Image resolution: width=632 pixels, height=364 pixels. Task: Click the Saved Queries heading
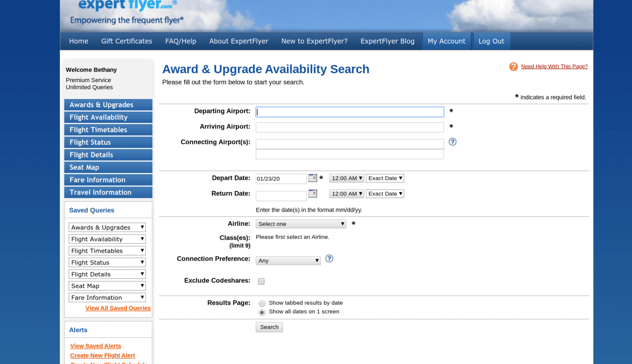pyautogui.click(x=91, y=210)
